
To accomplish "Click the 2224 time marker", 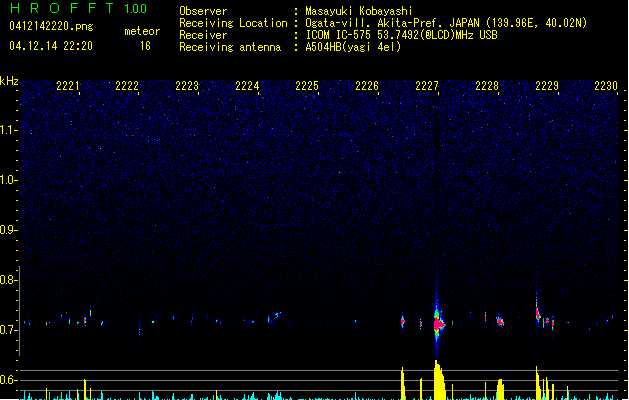I will point(247,86).
